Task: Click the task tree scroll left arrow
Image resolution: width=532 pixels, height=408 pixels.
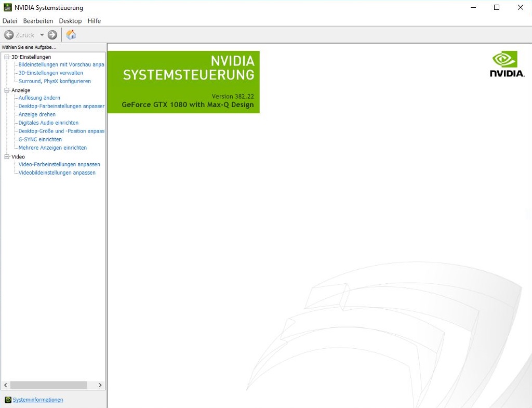Action: [5, 385]
